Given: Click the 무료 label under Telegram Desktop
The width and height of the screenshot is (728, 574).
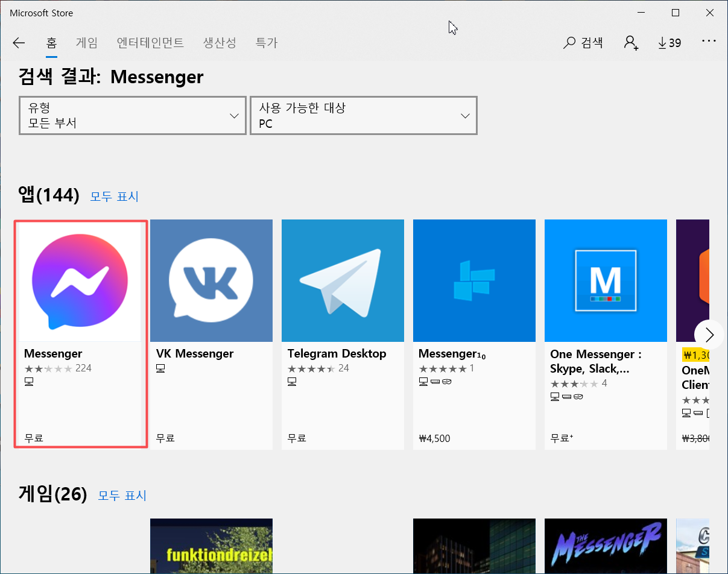Looking at the screenshot, I should point(296,438).
